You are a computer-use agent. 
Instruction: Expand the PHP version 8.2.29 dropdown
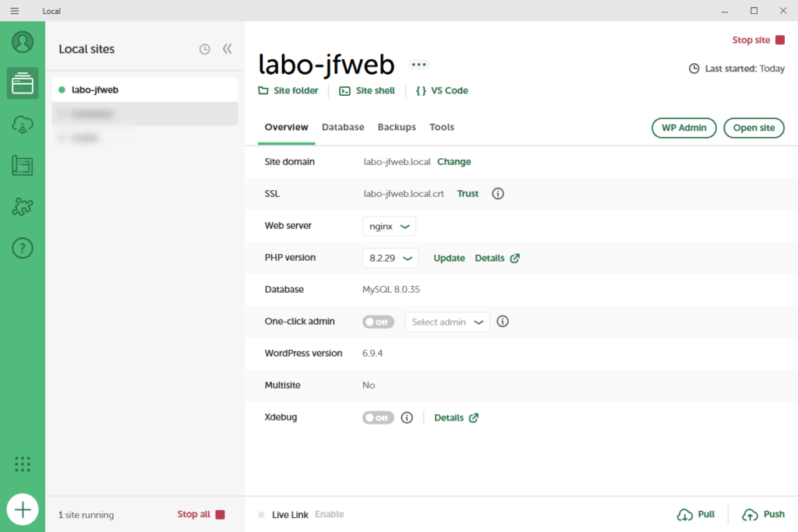pyautogui.click(x=390, y=258)
